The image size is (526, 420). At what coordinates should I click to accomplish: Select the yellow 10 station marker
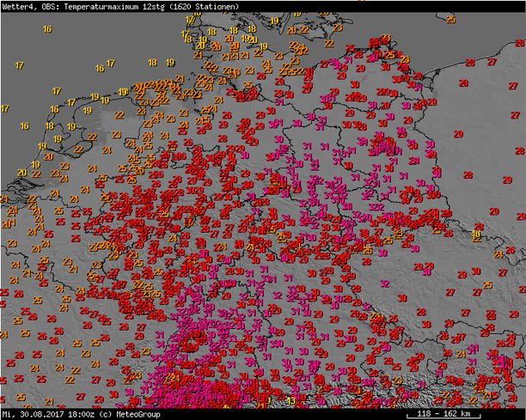476,234
